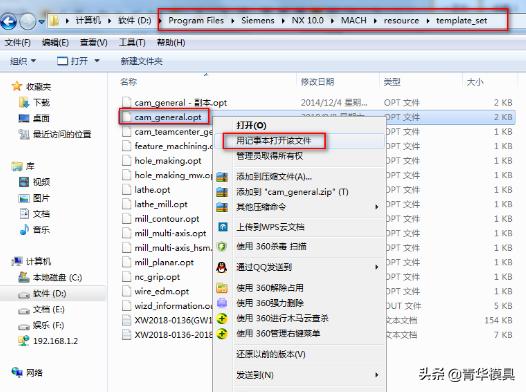
Task: Open the 文件(F) menu
Action: (x=17, y=43)
